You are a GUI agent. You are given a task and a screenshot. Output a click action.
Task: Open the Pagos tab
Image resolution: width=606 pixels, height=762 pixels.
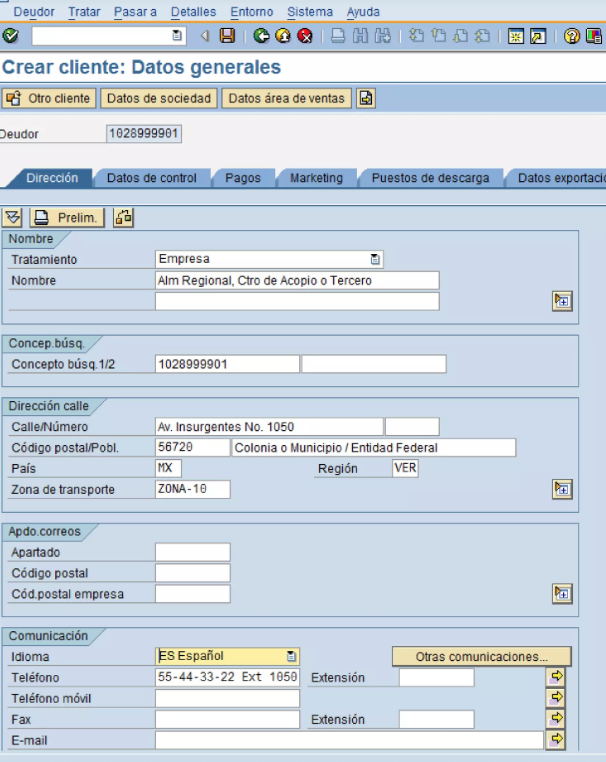(x=243, y=178)
